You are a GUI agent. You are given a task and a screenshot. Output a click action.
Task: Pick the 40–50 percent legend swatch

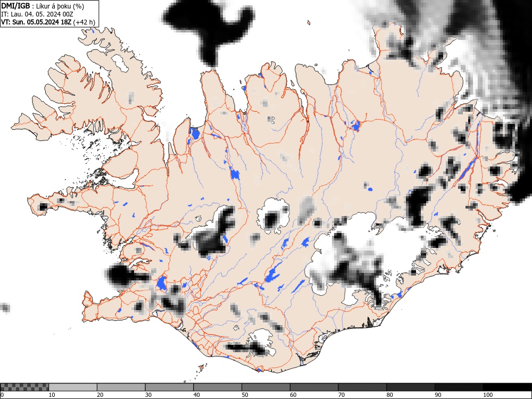click(218, 387)
